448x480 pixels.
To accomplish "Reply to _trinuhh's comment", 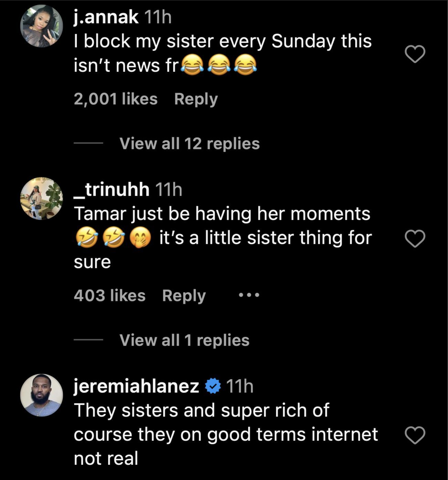I will pyautogui.click(x=184, y=296).
